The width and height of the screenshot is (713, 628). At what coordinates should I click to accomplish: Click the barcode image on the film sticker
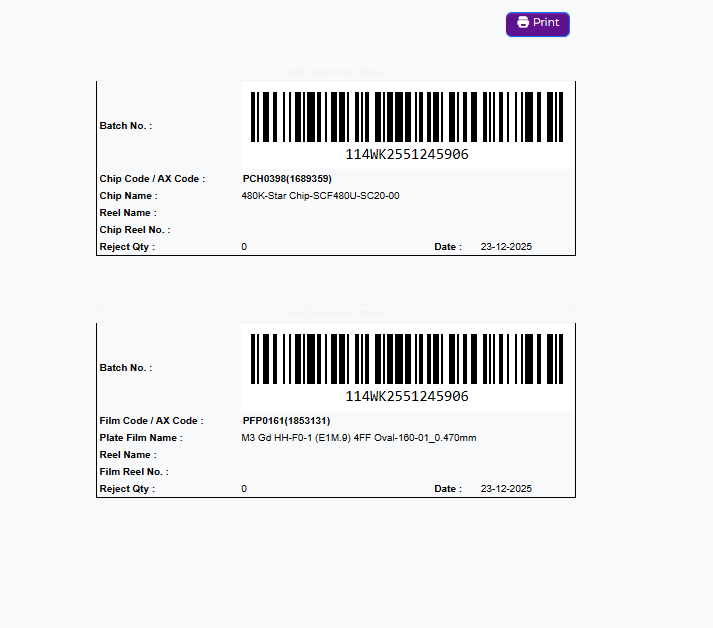click(407, 360)
